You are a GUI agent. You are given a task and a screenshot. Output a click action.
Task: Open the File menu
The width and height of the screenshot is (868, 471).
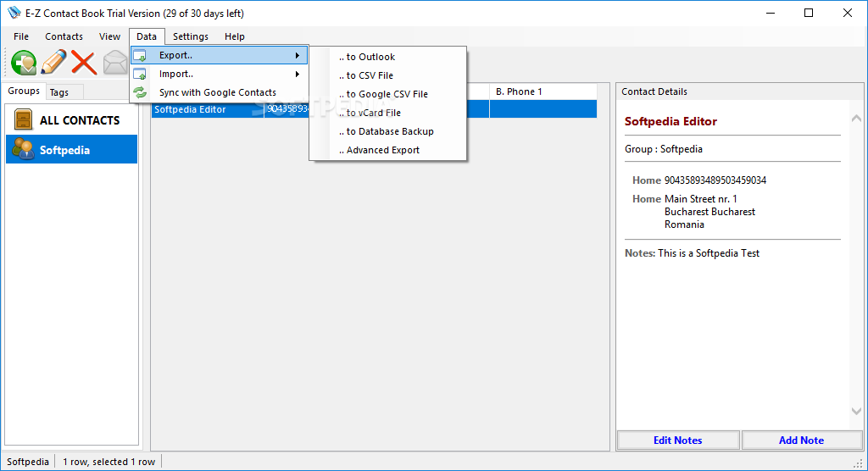(21, 36)
